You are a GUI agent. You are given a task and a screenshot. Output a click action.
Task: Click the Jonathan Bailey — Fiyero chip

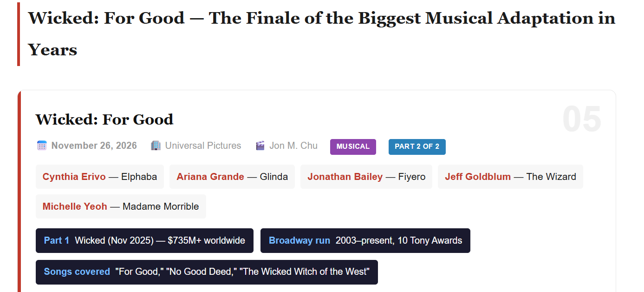pyautogui.click(x=366, y=177)
